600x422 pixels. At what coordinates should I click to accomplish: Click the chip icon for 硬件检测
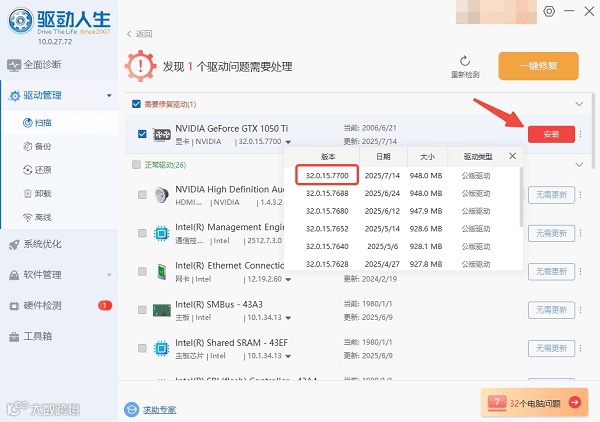[x=14, y=306]
